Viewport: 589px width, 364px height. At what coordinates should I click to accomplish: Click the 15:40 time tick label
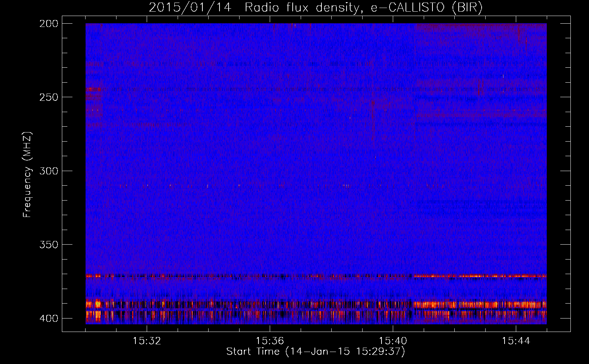pyautogui.click(x=393, y=341)
